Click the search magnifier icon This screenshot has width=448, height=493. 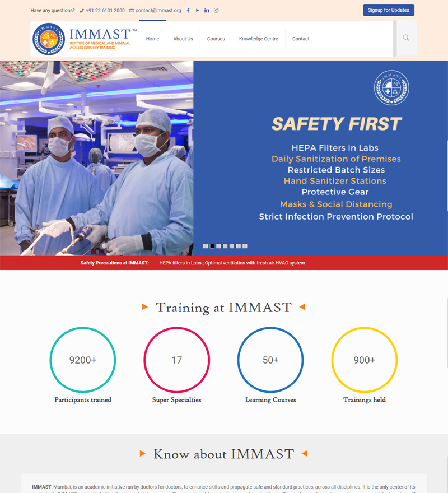[406, 38]
